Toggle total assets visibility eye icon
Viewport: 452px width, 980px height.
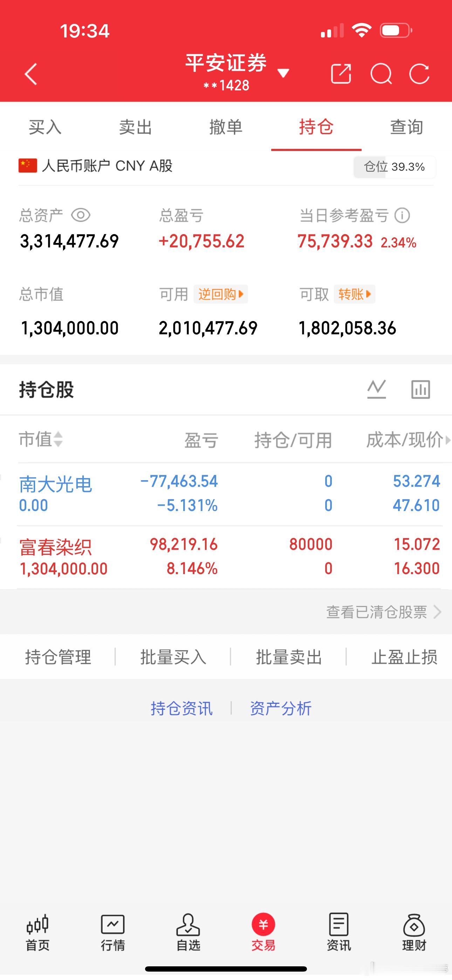pos(81,215)
